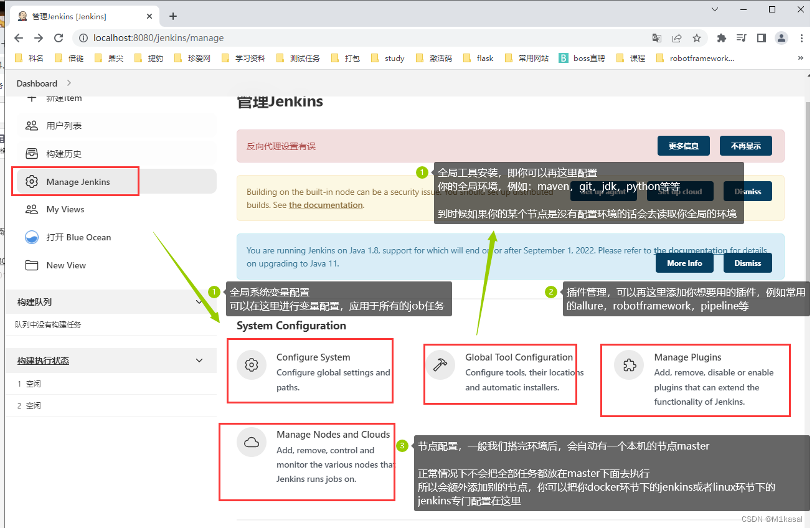Click the My Views sidebar link

tap(116, 209)
